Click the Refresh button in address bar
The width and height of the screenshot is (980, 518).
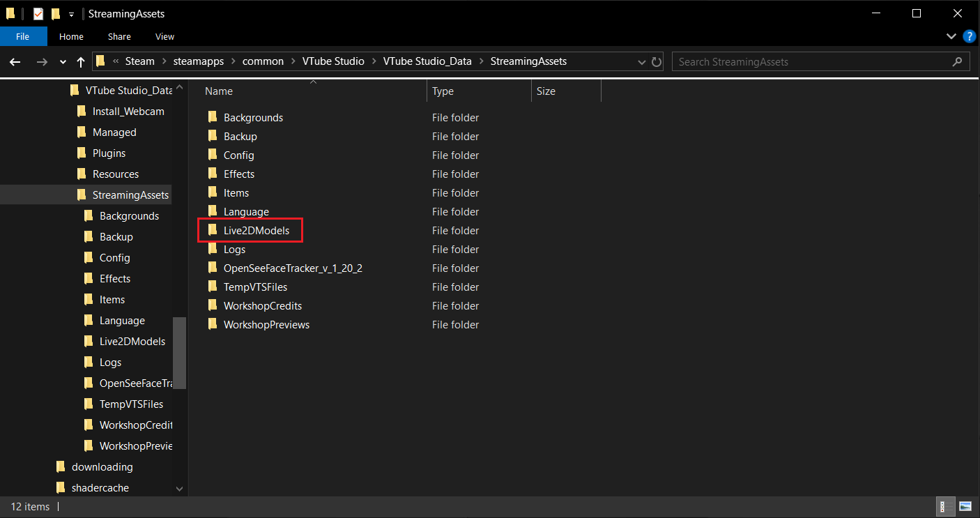[657, 61]
